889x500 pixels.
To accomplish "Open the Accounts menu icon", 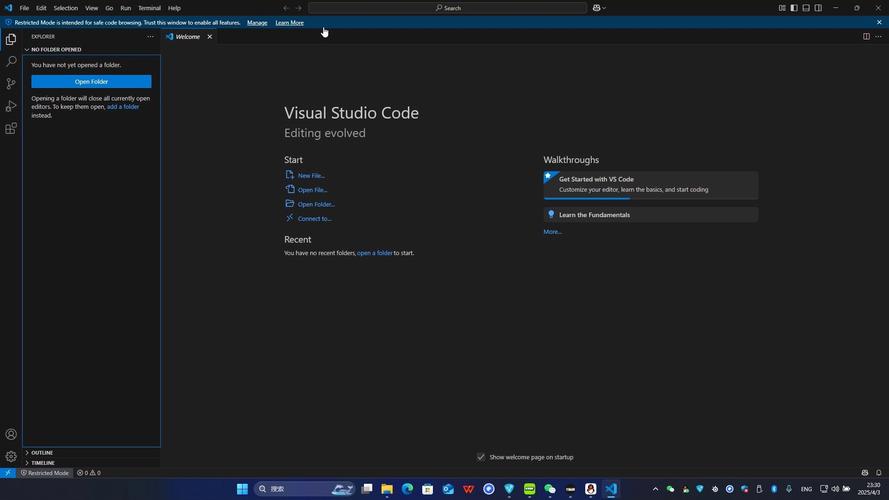I will coord(11,434).
